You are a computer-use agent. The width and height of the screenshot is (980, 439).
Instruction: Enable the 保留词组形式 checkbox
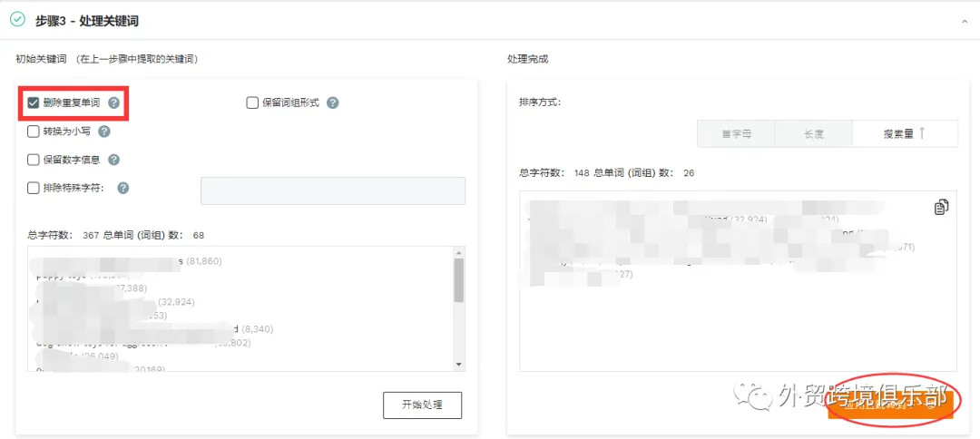252,102
